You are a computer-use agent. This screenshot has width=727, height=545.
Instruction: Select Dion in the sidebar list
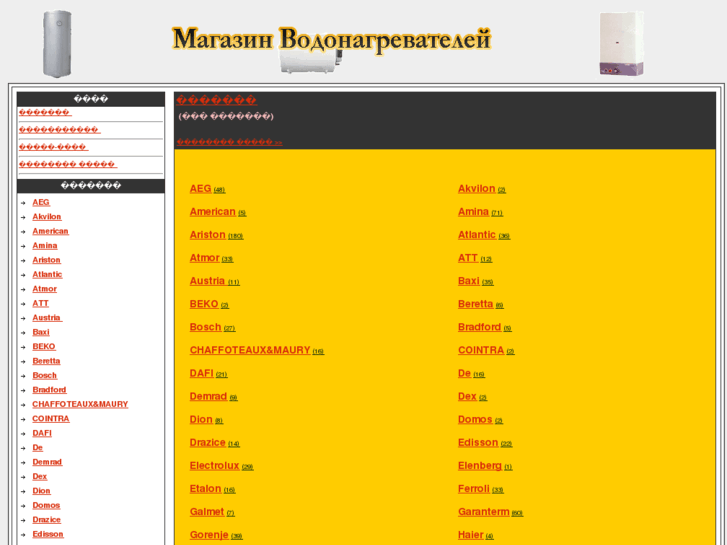tap(41, 491)
